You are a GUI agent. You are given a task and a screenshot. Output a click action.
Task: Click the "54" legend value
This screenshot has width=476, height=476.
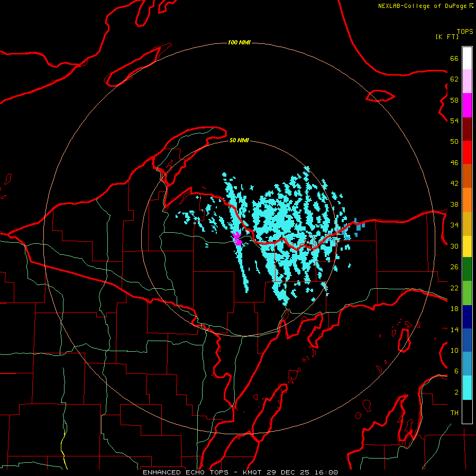pos(454,121)
